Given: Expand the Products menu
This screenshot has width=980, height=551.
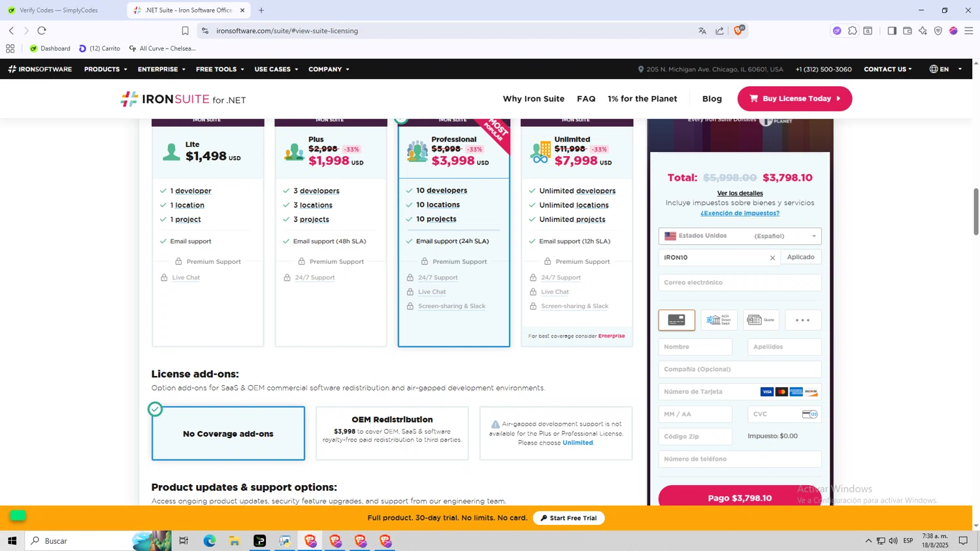Looking at the screenshot, I should point(105,69).
